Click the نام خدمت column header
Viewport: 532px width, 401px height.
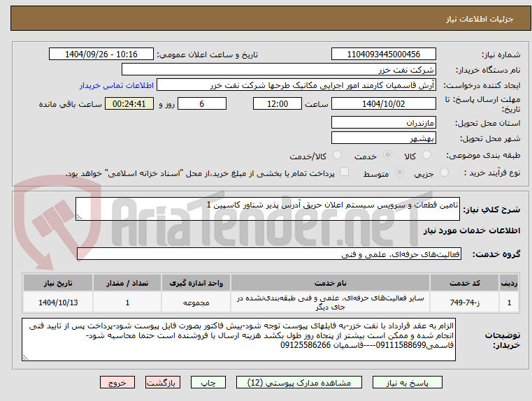tap(330, 283)
